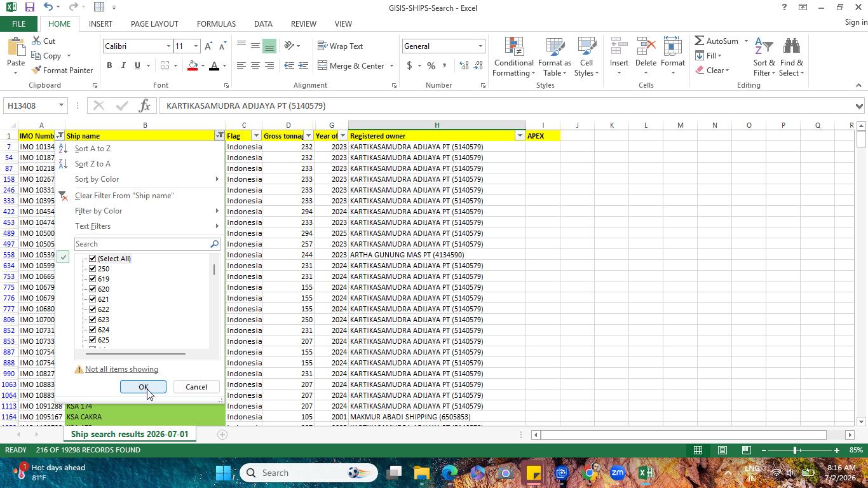Viewport: 868px width, 488px height.
Task: Click the Increase Indent icon
Action: [x=303, y=65]
